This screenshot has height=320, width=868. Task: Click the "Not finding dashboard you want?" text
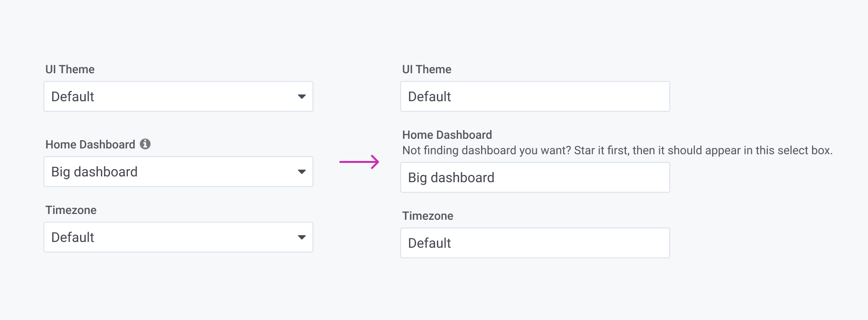click(x=487, y=150)
